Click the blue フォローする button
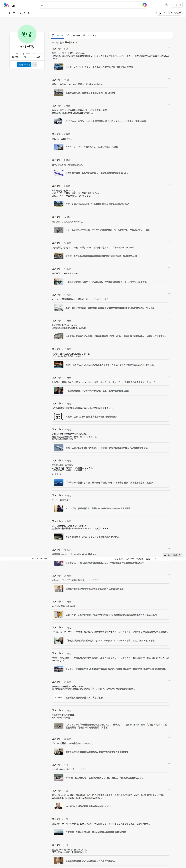This screenshot has height=868, width=186. [24, 65]
